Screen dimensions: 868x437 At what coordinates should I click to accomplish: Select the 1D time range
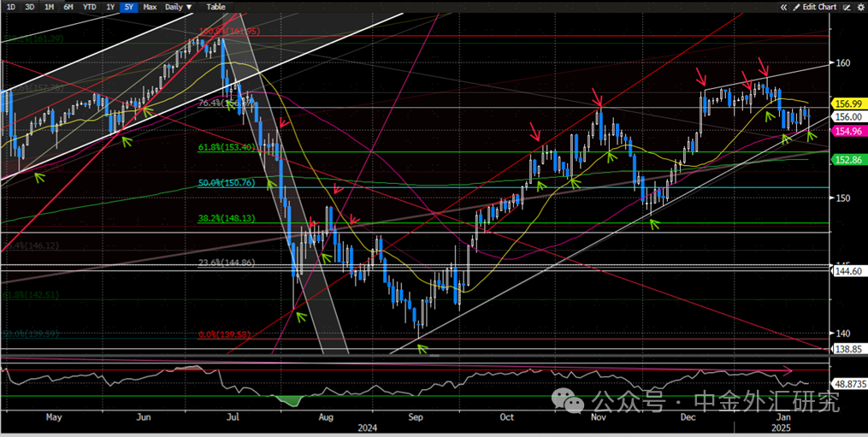[x=10, y=7]
